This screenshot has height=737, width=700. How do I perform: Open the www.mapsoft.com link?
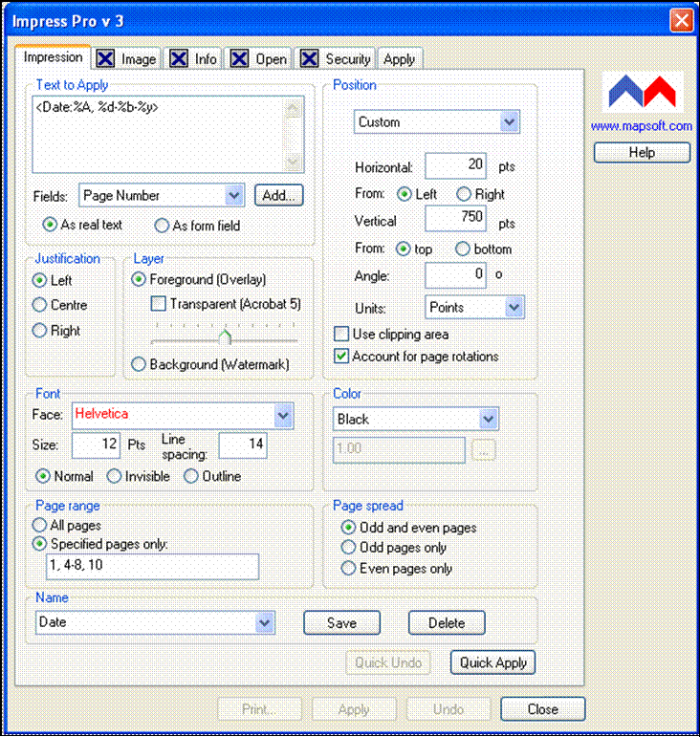coord(641,126)
